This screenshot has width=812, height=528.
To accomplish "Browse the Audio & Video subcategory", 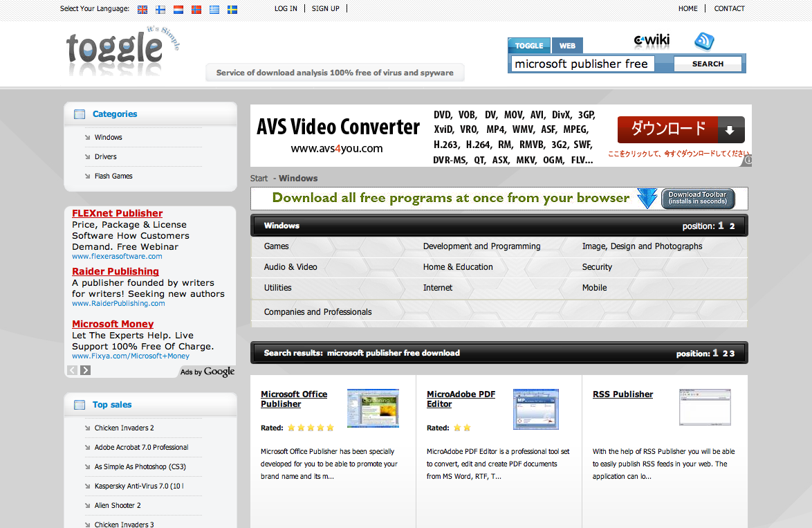I will click(x=290, y=267).
